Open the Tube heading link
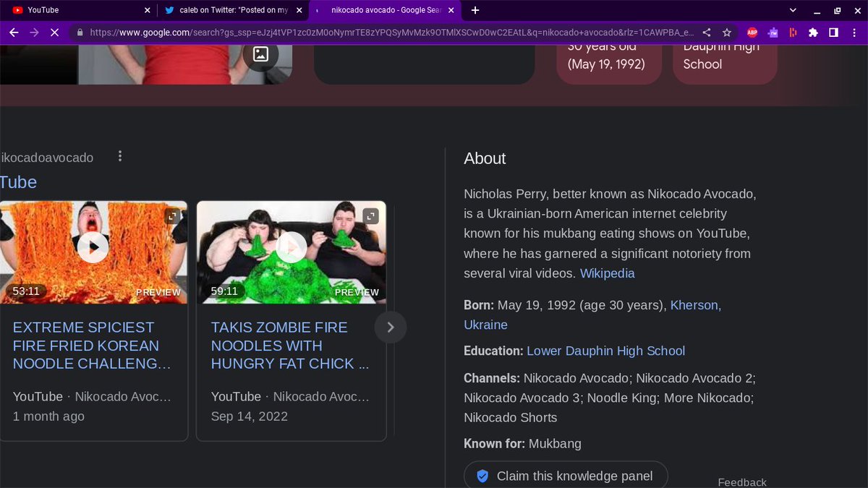868x488 pixels. (x=18, y=182)
